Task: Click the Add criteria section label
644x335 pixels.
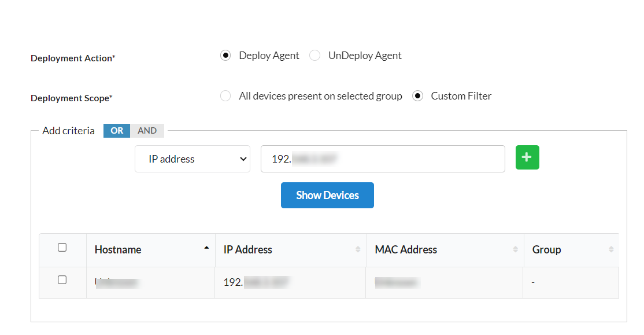Action: coord(68,130)
